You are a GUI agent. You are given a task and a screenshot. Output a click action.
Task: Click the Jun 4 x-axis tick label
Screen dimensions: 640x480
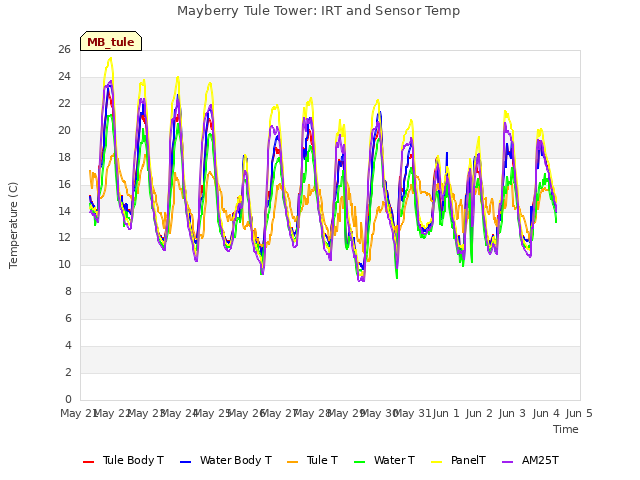click(x=546, y=413)
